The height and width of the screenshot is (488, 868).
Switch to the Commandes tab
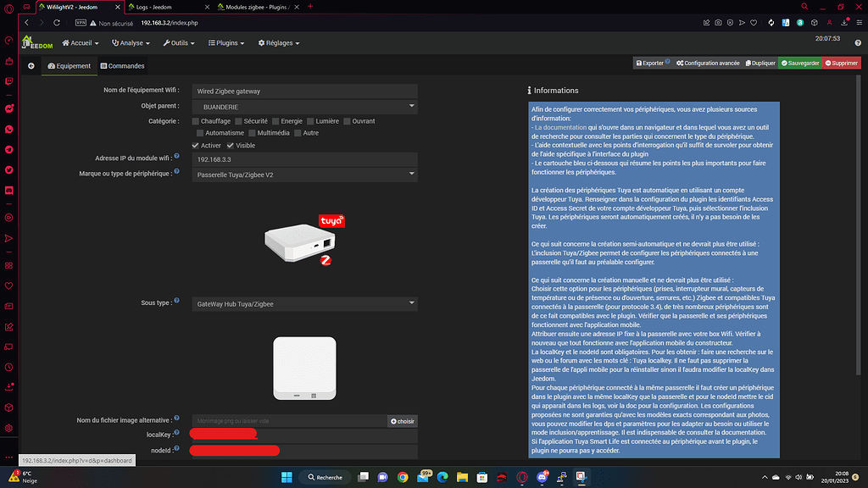122,66
